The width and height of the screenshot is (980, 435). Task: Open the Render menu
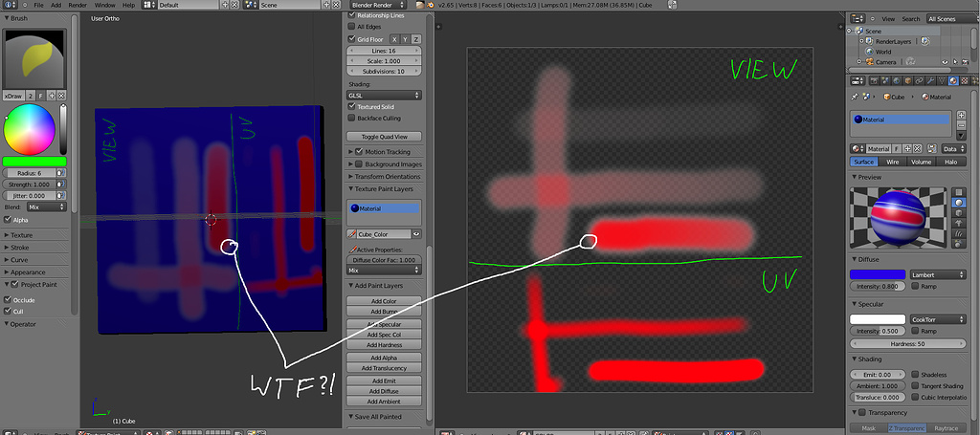click(78, 5)
